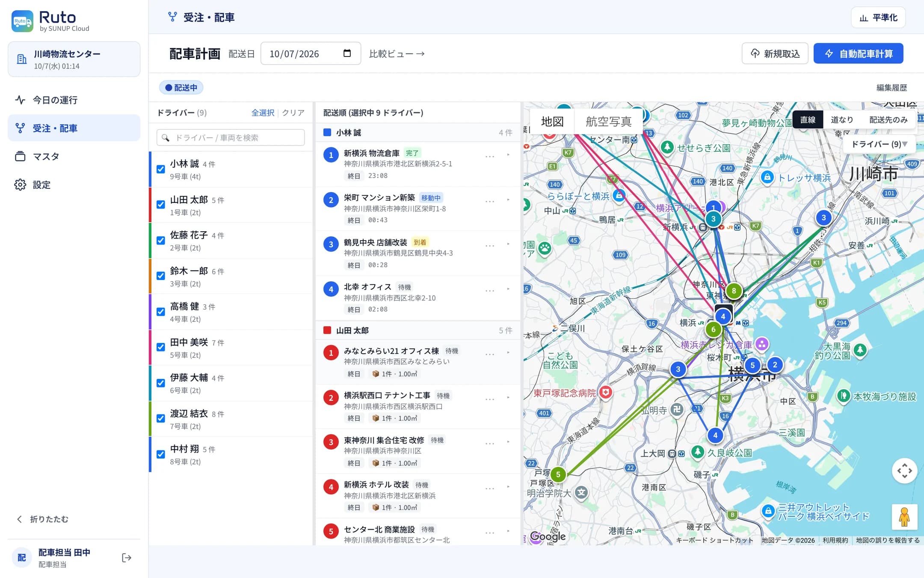Click the 配送中 status chip
This screenshot has height=578, width=924.
[x=181, y=88]
